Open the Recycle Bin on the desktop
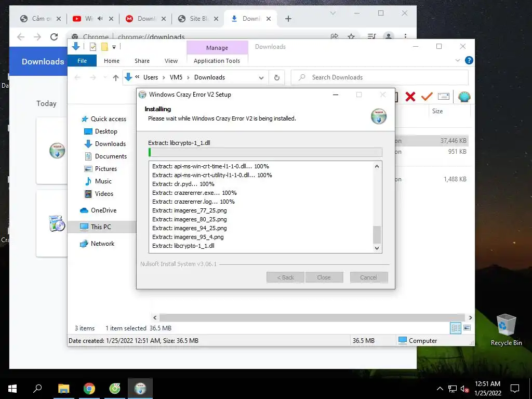This screenshot has height=399, width=532. pyautogui.click(x=506, y=330)
